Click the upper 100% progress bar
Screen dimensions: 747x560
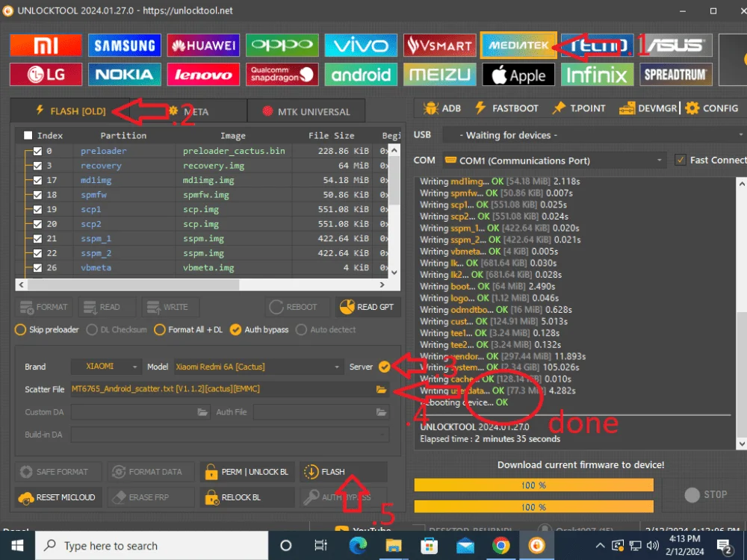tap(533, 485)
